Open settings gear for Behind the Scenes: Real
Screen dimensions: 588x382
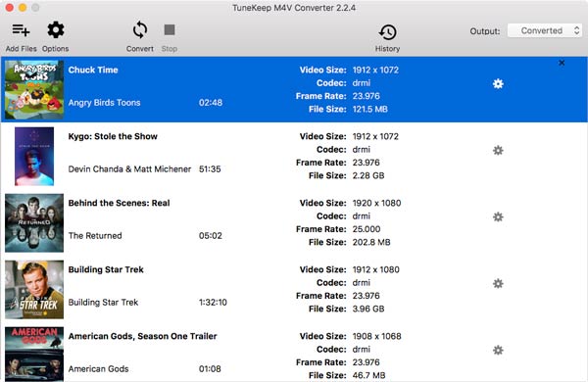click(x=498, y=216)
